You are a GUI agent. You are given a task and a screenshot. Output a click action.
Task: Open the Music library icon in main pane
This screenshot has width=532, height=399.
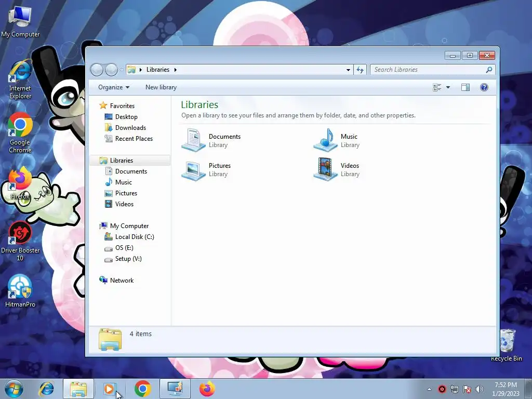coord(325,140)
